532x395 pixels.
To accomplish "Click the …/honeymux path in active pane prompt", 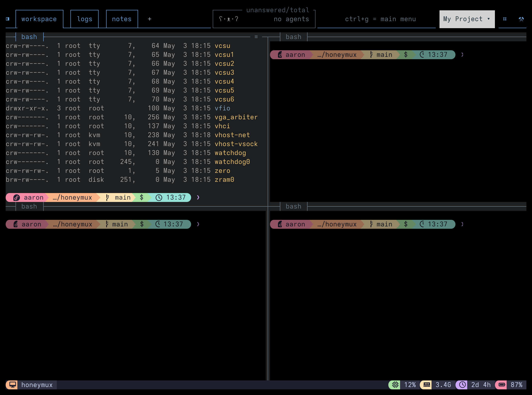I will click(x=72, y=197).
